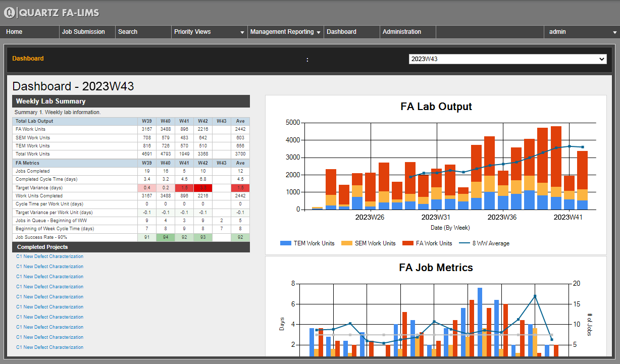Click the 4691 Total Work Units cell
Viewport: 620px width, 364px height.
[146, 153]
